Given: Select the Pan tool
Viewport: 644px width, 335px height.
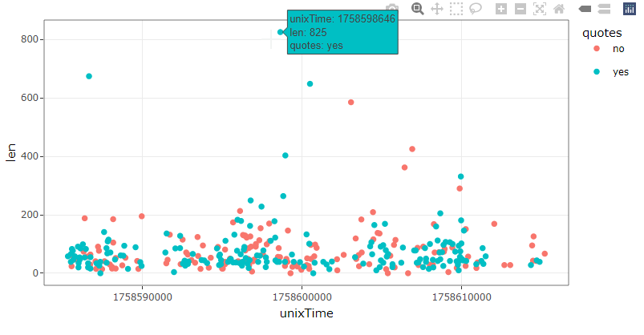Looking at the screenshot, I should pyautogui.click(x=437, y=9).
